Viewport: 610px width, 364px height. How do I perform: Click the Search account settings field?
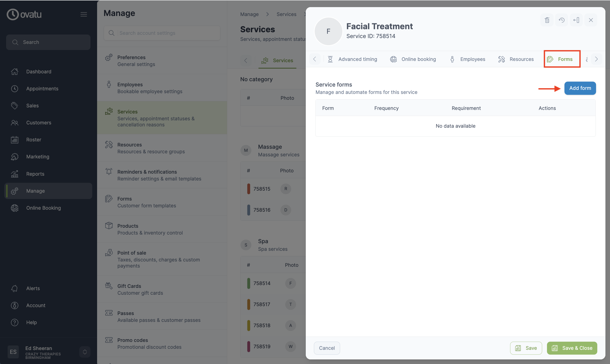162,33
